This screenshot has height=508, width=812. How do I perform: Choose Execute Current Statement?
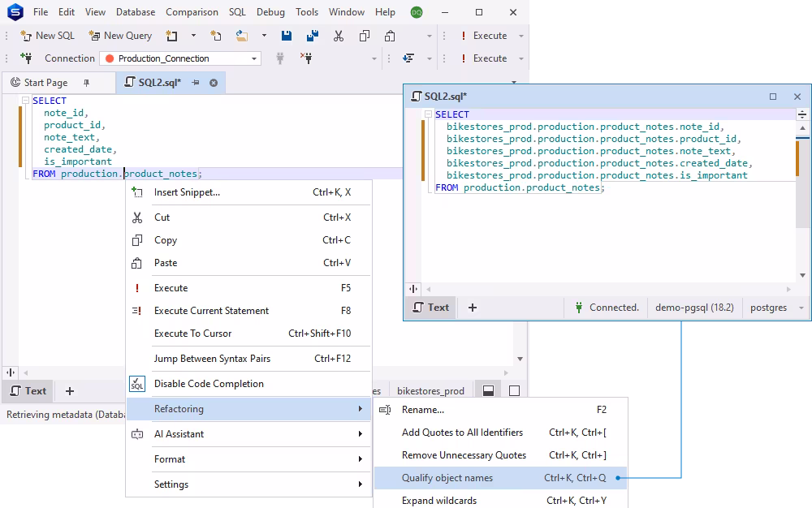click(249, 311)
